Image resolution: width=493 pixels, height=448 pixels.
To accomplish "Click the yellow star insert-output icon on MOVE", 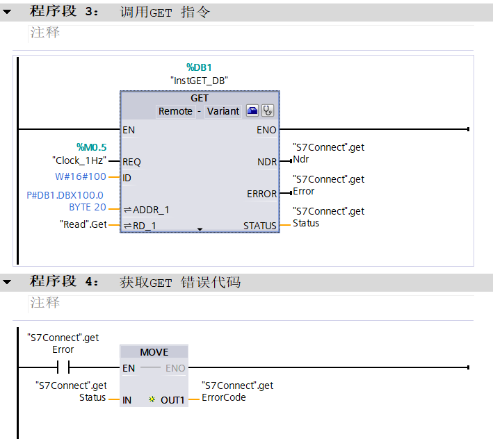I will (152, 400).
